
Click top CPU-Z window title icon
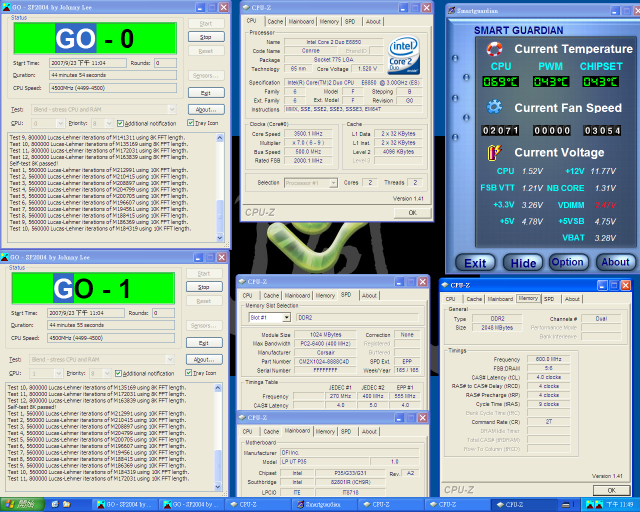tap(246, 7)
